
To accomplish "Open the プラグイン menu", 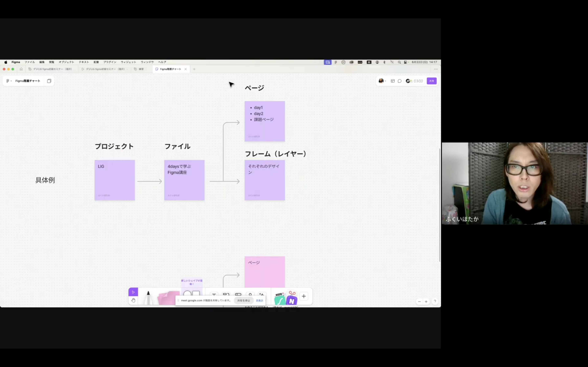I will [110, 62].
